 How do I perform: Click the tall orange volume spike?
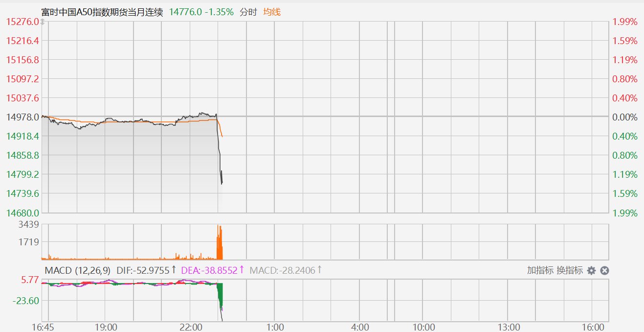[x=220, y=243]
